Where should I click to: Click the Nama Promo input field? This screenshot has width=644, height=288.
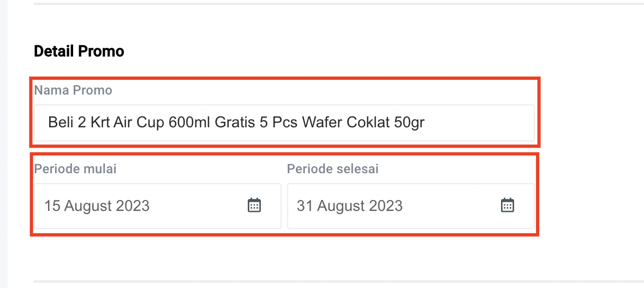click(284, 123)
